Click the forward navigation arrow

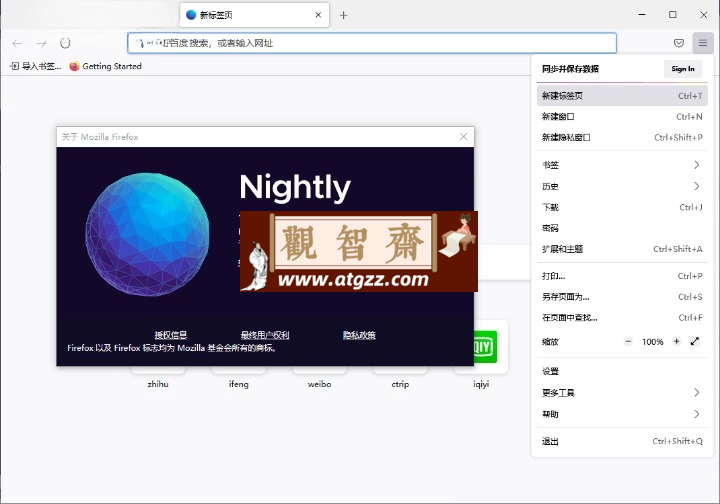(x=41, y=43)
